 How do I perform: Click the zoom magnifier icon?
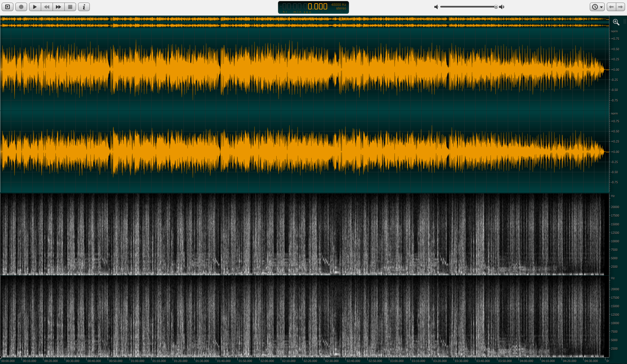[x=616, y=22]
